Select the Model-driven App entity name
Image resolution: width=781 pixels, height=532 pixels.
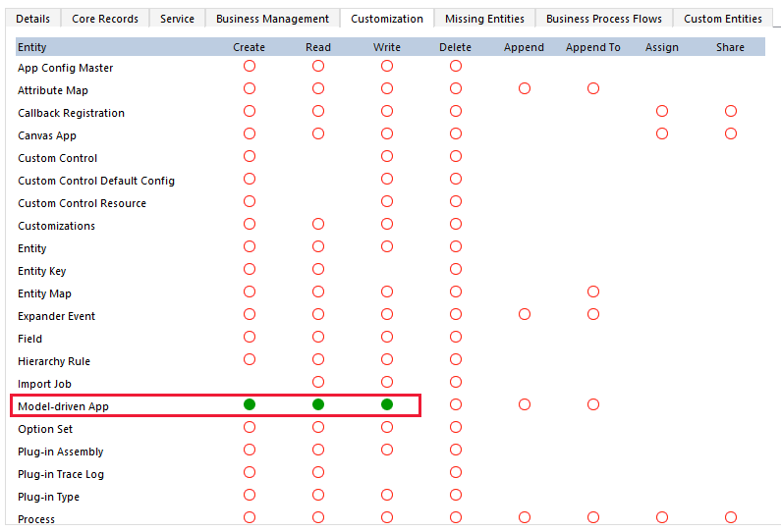[x=63, y=406]
